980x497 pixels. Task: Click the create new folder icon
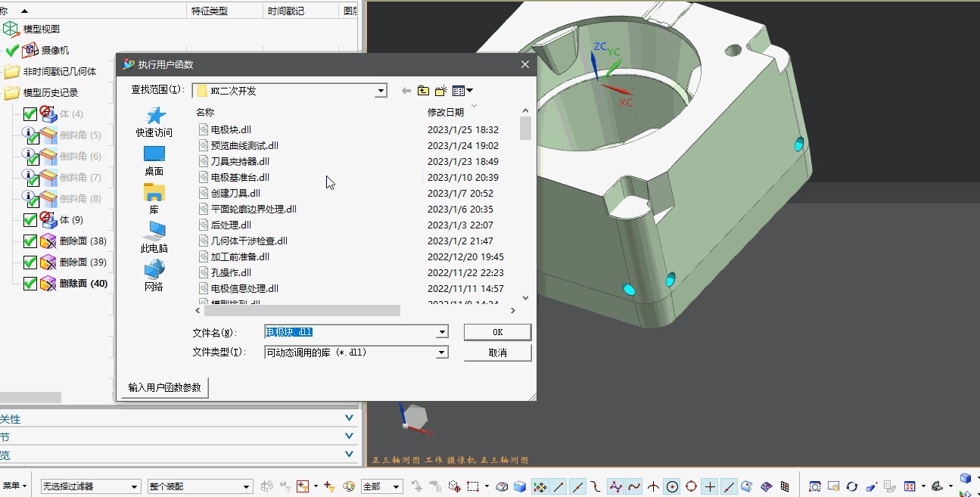click(441, 91)
